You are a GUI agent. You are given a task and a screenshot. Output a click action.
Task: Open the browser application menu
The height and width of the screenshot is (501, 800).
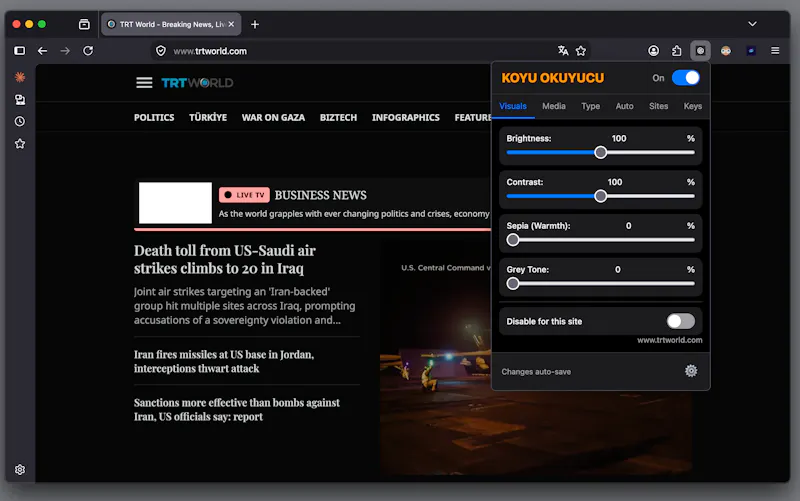(x=775, y=51)
